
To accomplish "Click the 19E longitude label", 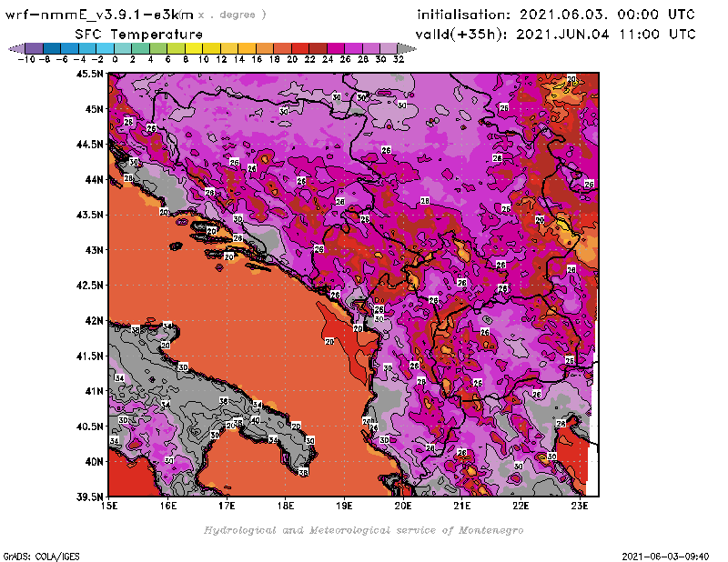I will [x=344, y=506].
